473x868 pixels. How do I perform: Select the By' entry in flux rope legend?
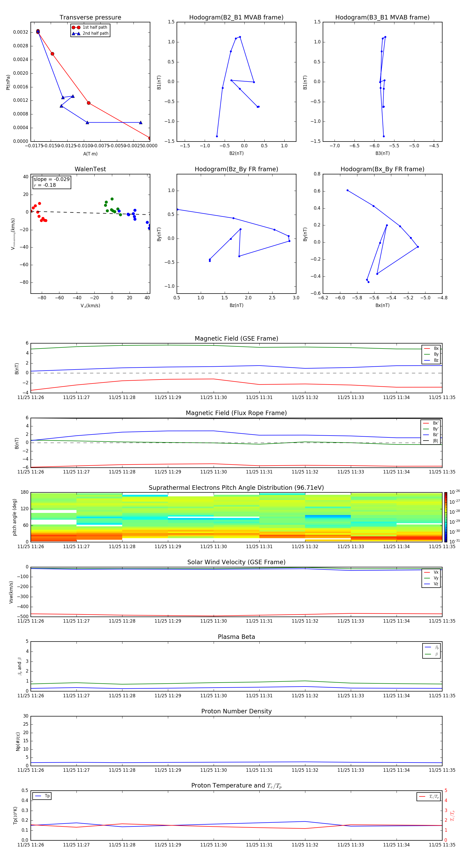click(x=431, y=429)
